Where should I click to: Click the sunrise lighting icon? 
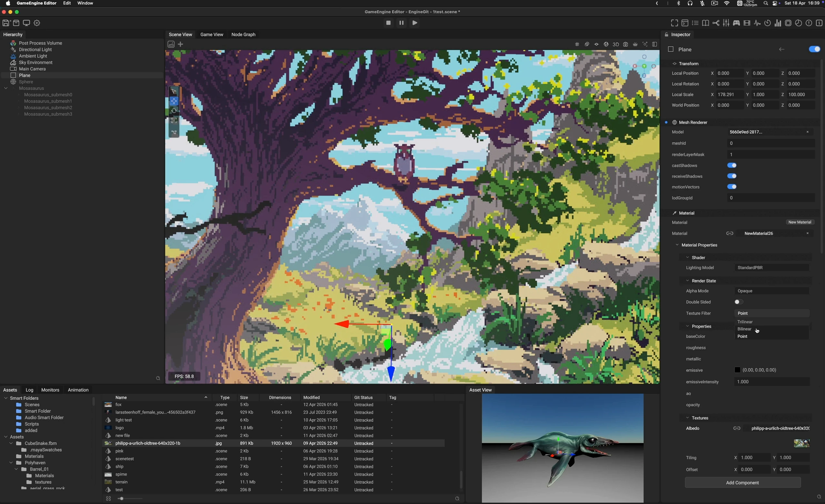tap(635, 44)
